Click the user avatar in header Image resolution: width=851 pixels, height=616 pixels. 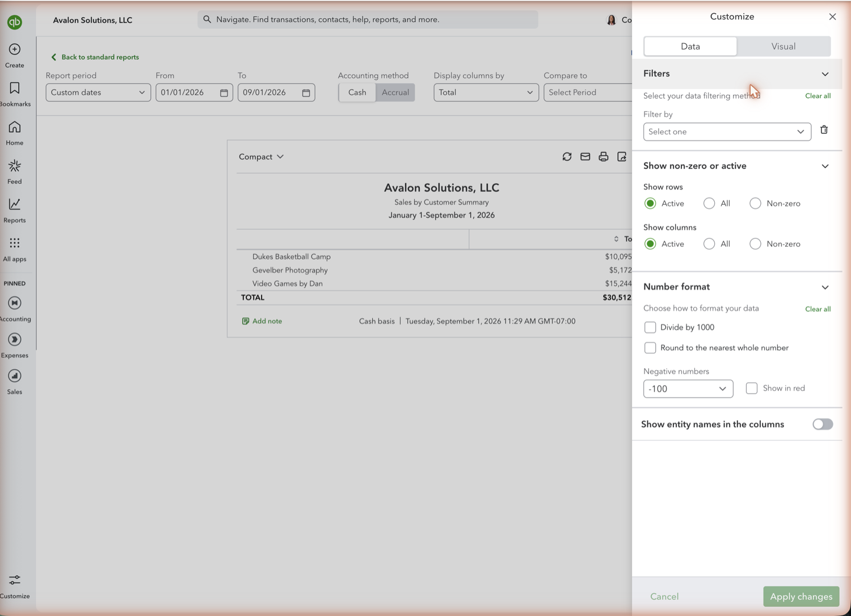click(611, 20)
